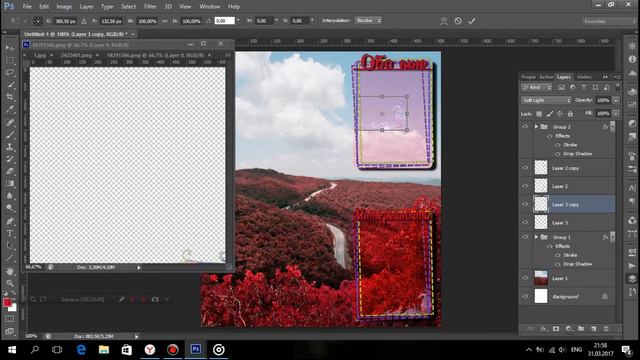
Task: Open the Opacity slider dropdown arrow
Action: click(x=616, y=100)
